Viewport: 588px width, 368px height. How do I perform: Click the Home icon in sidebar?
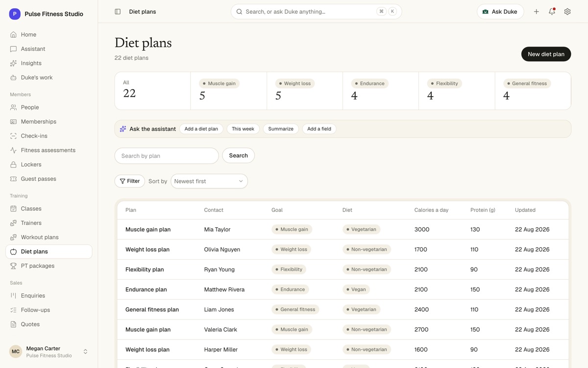(x=13, y=35)
